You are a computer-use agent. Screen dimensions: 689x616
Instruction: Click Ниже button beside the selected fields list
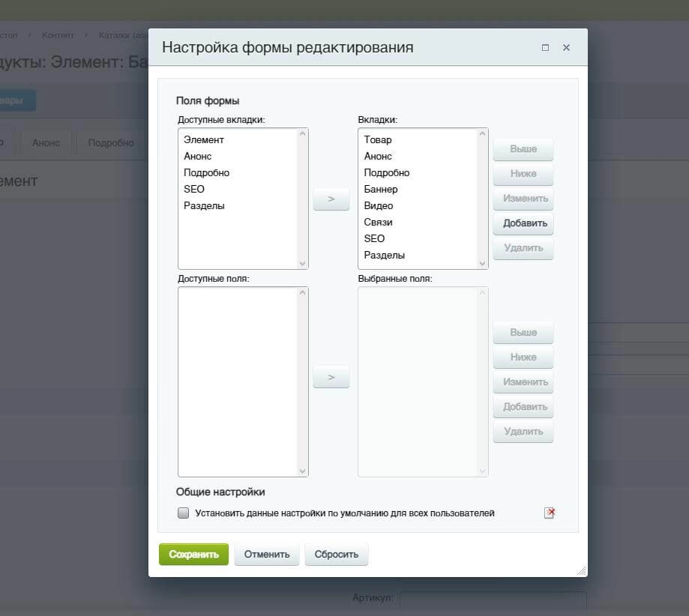[523, 357]
